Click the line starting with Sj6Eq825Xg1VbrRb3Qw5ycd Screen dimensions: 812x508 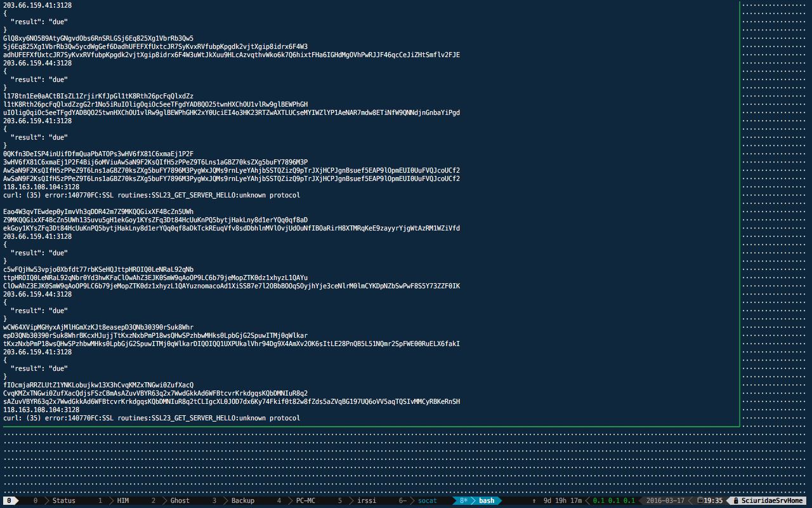pos(155,46)
